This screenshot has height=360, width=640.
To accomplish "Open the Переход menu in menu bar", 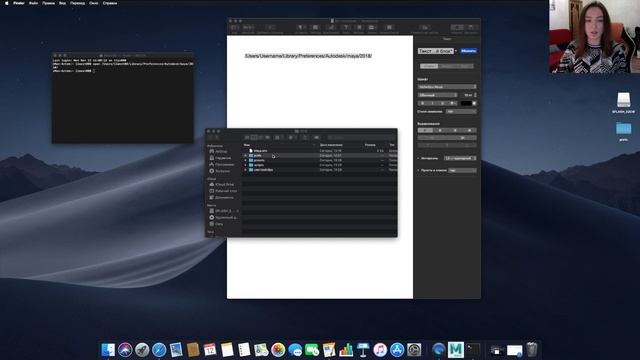I will pos(77,3).
